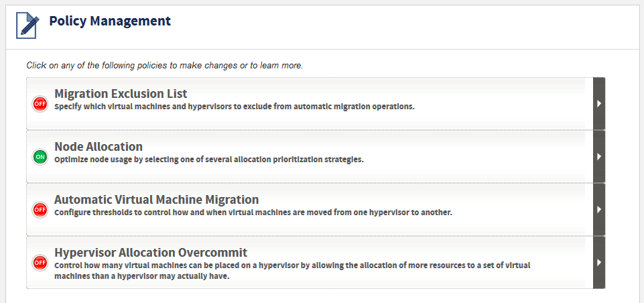This screenshot has width=644, height=303.
Task: Open Automatic Virtual Machine Migration heading
Action: click(x=157, y=199)
